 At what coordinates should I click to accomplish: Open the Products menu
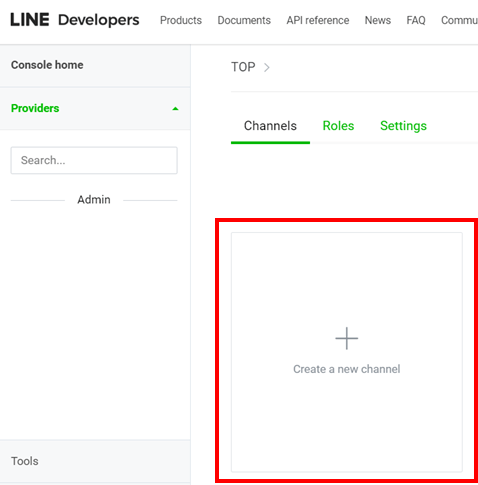(x=181, y=20)
